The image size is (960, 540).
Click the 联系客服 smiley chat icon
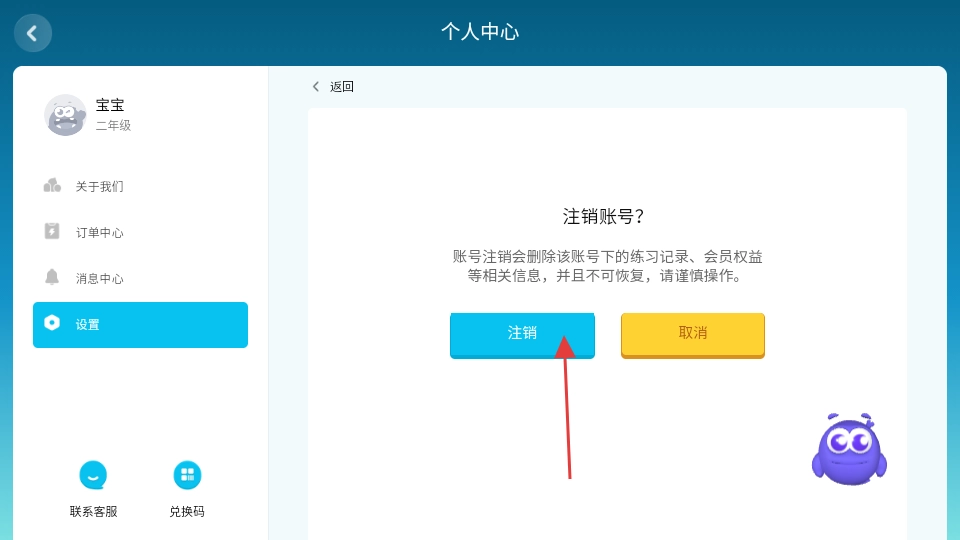coord(93,475)
